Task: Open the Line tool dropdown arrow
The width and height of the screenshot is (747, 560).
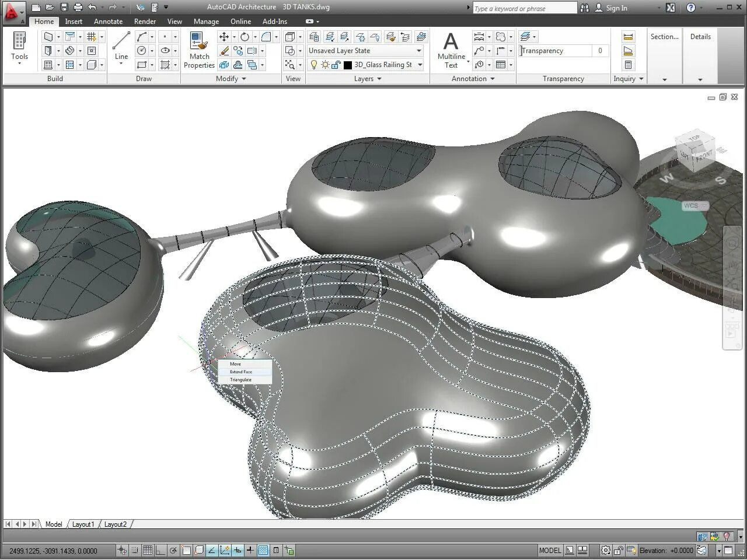Action: coord(121,63)
